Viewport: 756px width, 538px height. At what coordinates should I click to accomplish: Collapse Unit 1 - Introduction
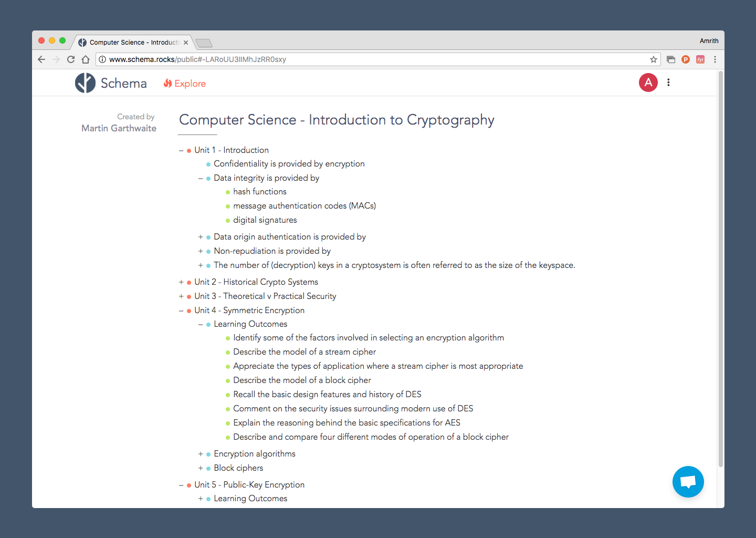click(181, 151)
